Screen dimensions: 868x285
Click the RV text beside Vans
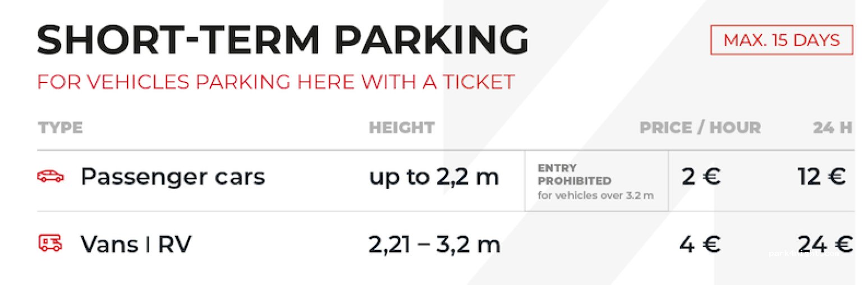tap(174, 245)
